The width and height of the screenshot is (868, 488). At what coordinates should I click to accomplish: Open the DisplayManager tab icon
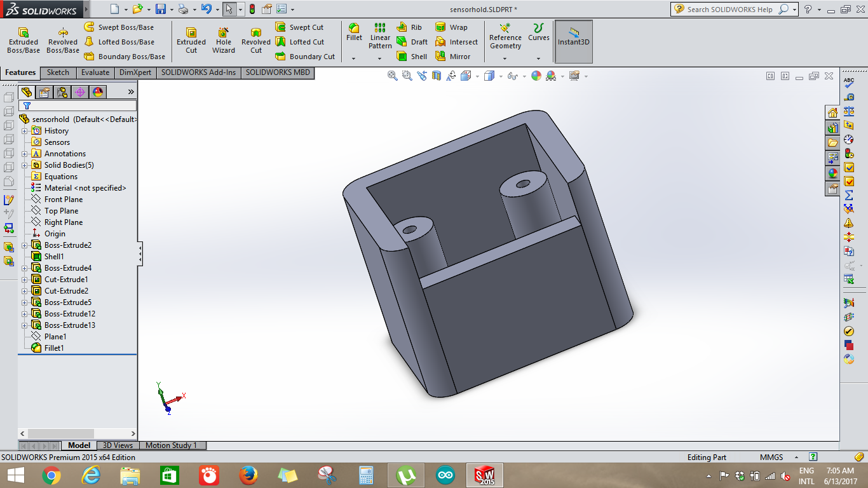97,92
